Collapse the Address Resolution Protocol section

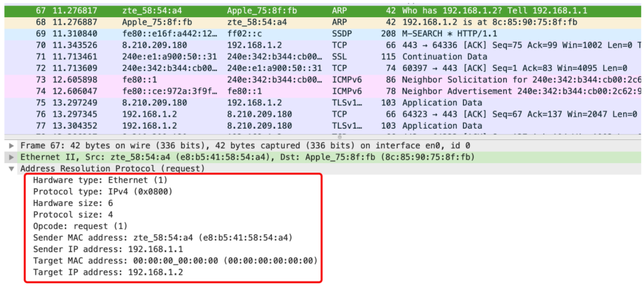11,169
